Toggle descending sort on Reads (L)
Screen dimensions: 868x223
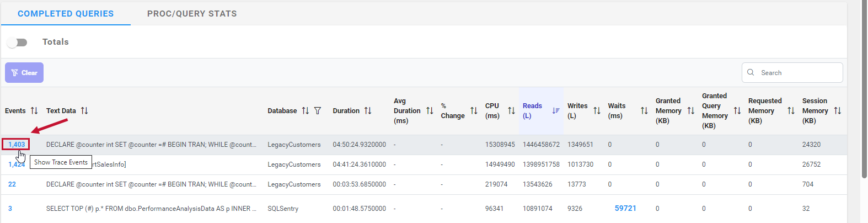555,111
